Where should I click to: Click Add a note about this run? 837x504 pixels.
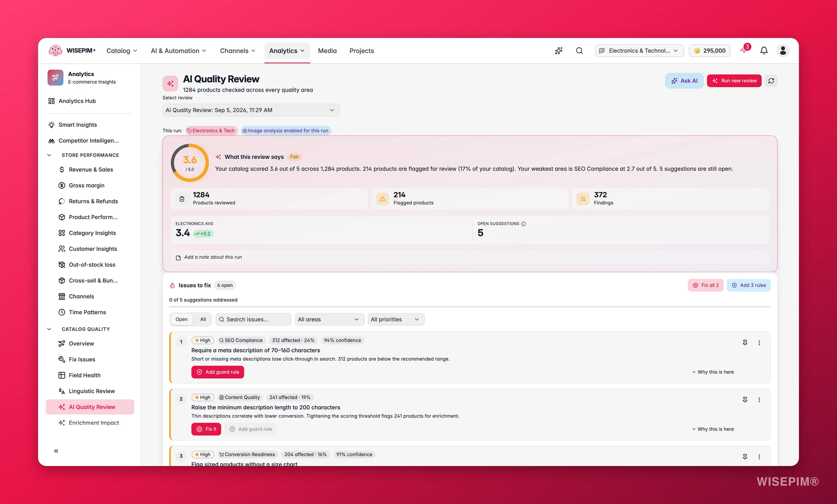pos(213,257)
